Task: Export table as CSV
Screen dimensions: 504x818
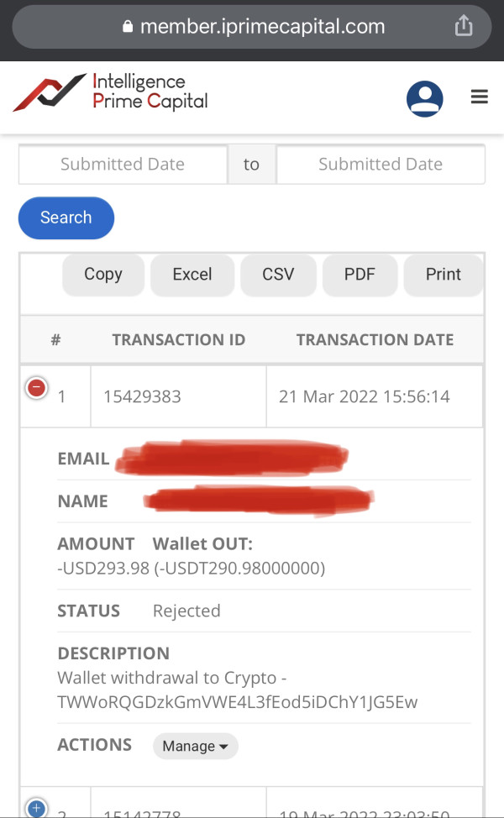Action: [x=278, y=275]
